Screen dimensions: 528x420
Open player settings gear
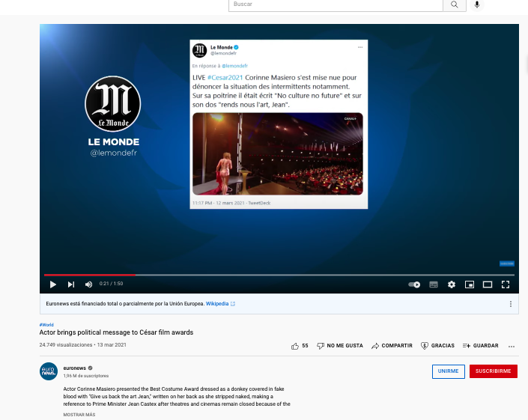452,284
